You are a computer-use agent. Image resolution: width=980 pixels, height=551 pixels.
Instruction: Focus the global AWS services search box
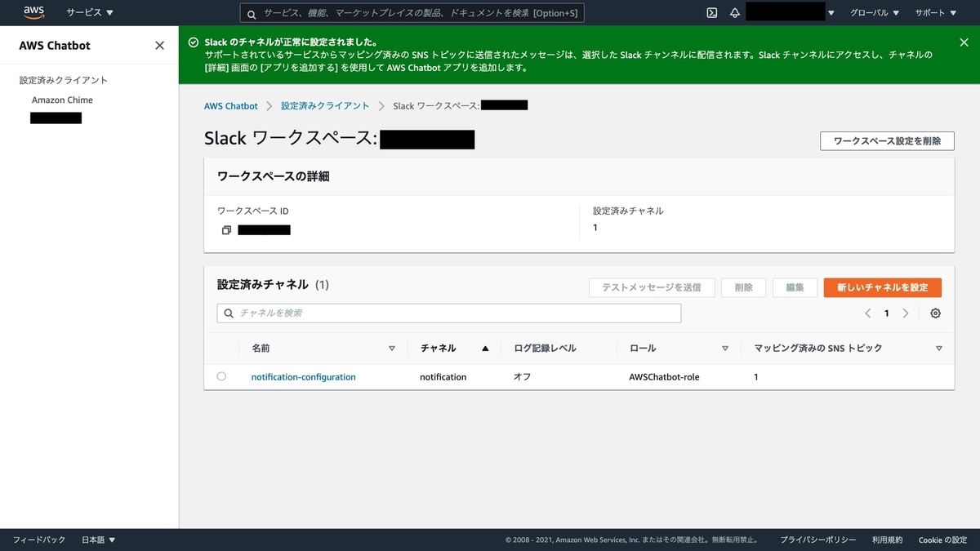[412, 14]
